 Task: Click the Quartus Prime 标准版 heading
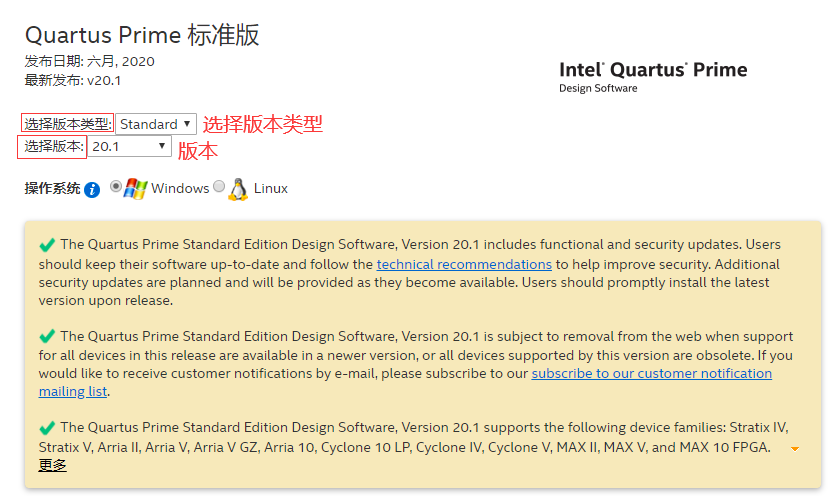point(142,35)
